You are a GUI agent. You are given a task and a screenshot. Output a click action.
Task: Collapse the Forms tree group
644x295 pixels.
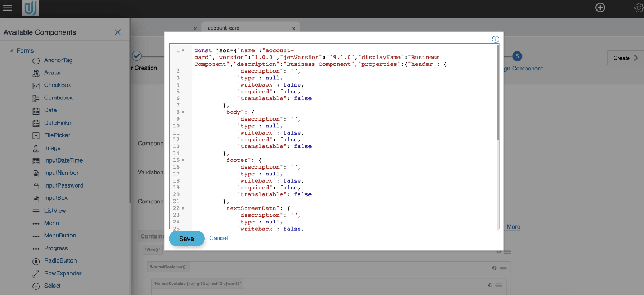pyautogui.click(x=11, y=51)
